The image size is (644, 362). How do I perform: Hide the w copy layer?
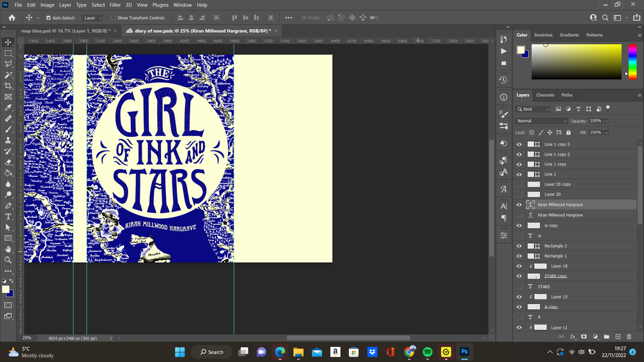click(519, 226)
